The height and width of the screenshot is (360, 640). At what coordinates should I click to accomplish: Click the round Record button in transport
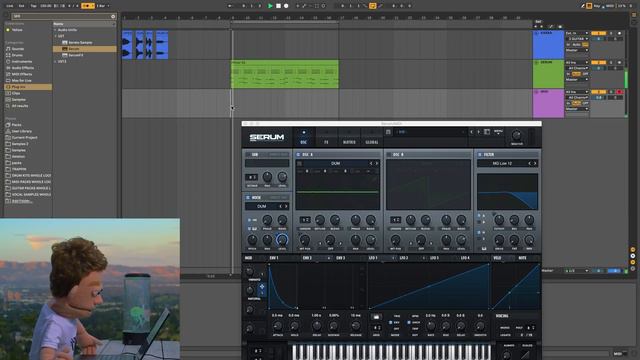(x=286, y=6)
